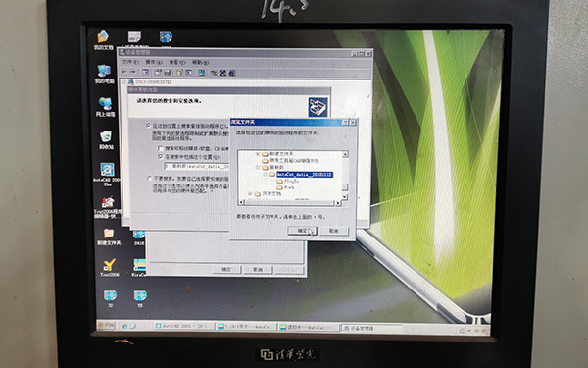Click the folder tree horizontal scrollbar
The width and height of the screenshot is (588, 368).
pyautogui.click(x=290, y=203)
